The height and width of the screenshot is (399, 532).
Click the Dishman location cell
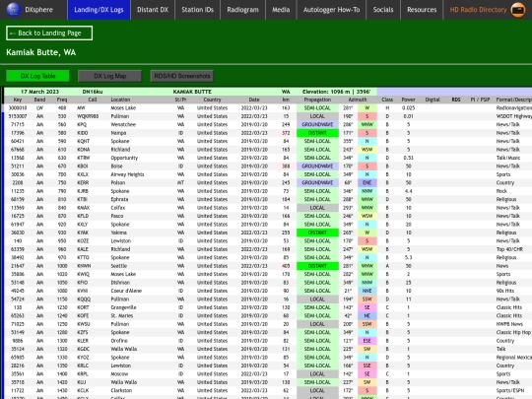tap(120, 283)
